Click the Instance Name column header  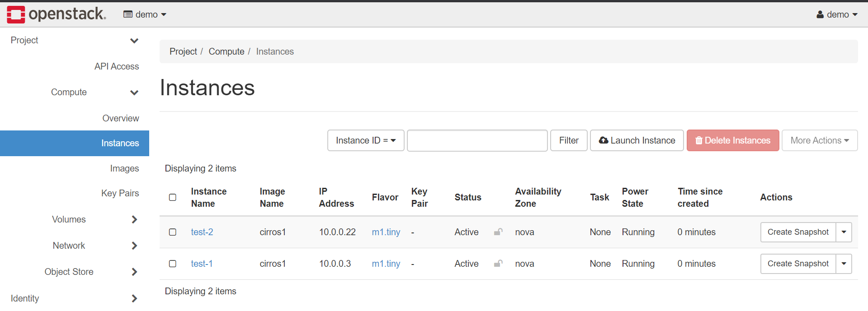point(209,197)
